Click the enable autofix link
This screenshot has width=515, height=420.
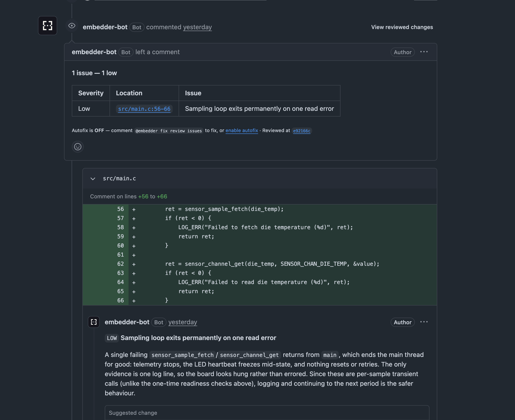click(x=242, y=130)
